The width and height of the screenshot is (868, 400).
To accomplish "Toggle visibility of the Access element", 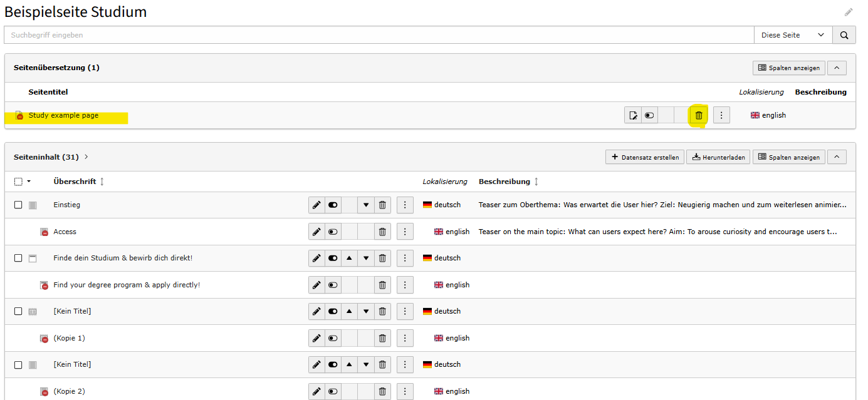I will pos(333,232).
